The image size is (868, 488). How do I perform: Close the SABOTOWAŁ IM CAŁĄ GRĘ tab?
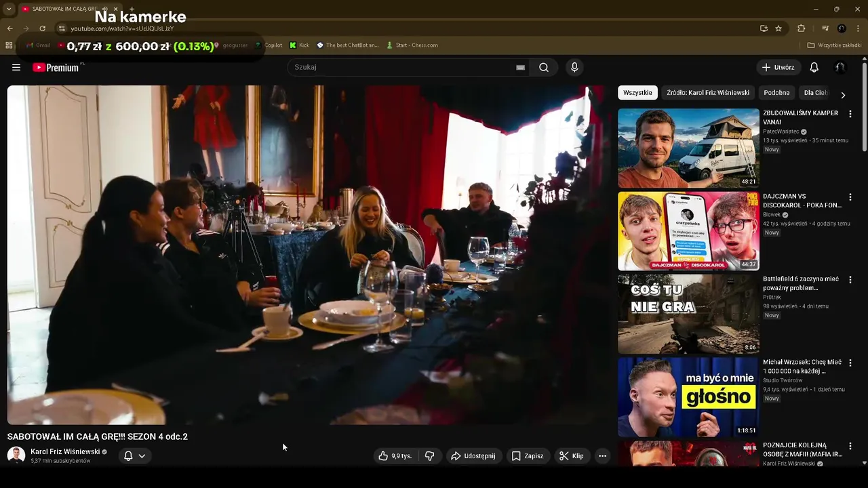point(115,9)
